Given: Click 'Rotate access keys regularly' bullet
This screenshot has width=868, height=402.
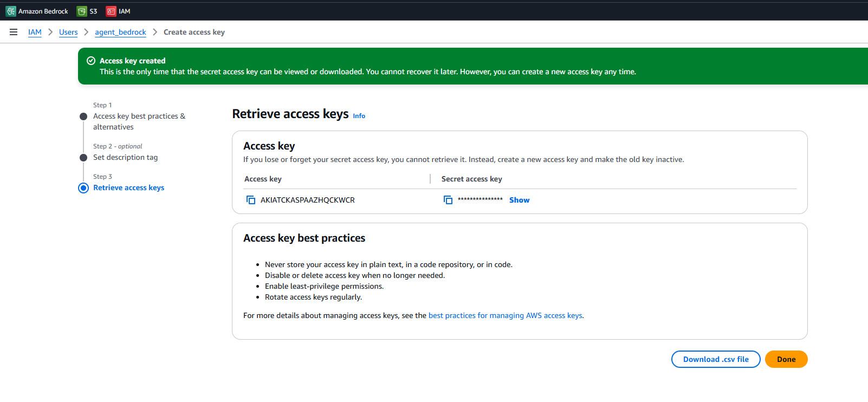Looking at the screenshot, I should [313, 297].
